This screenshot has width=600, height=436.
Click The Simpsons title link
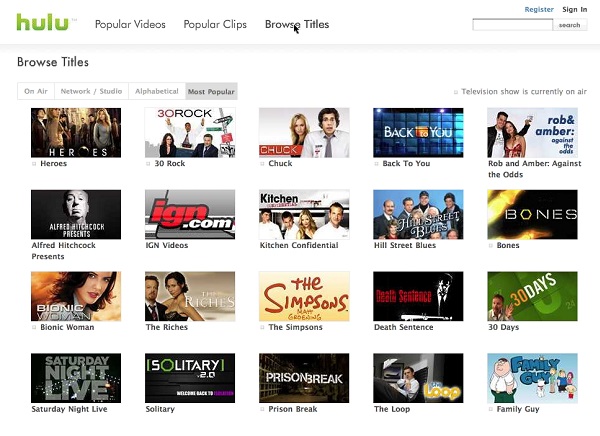coord(295,327)
